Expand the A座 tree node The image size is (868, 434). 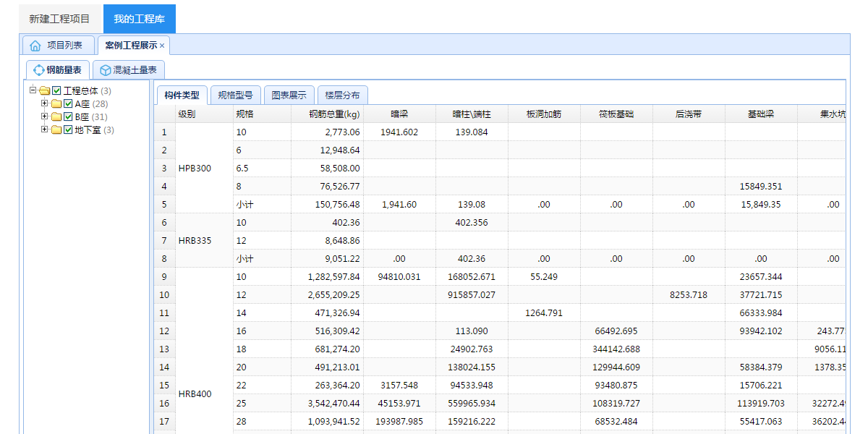(45, 103)
